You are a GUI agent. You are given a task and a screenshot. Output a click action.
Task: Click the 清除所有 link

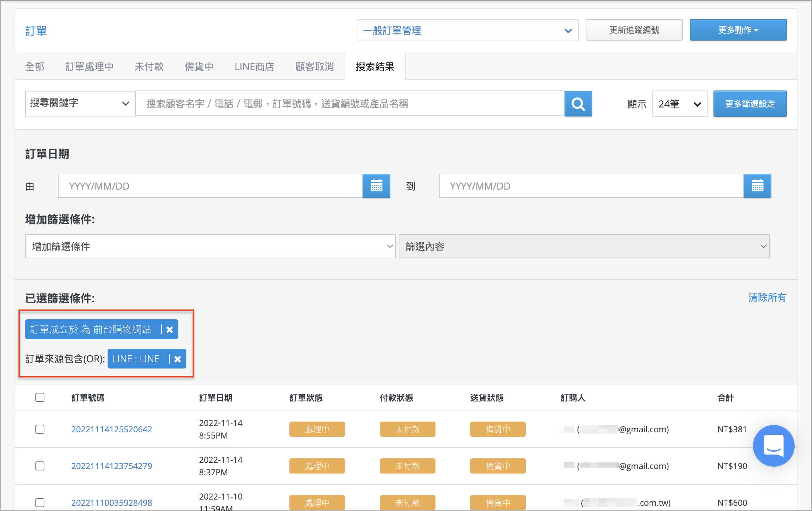click(x=767, y=297)
